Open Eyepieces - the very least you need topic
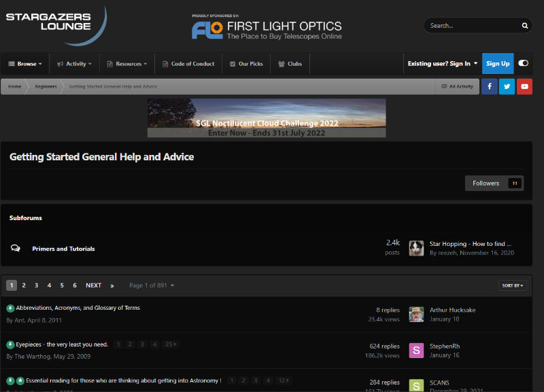The image size is (544, 392). tap(62, 344)
